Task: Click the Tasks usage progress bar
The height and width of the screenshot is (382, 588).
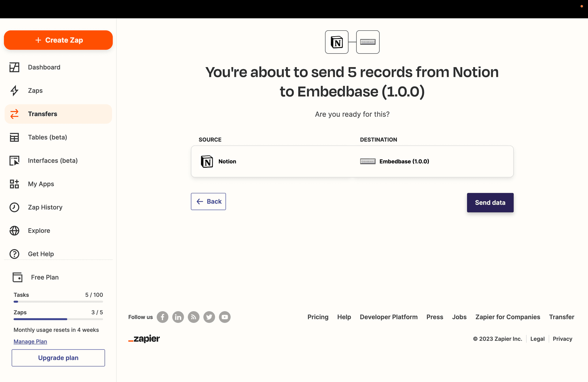Action: [58, 302]
